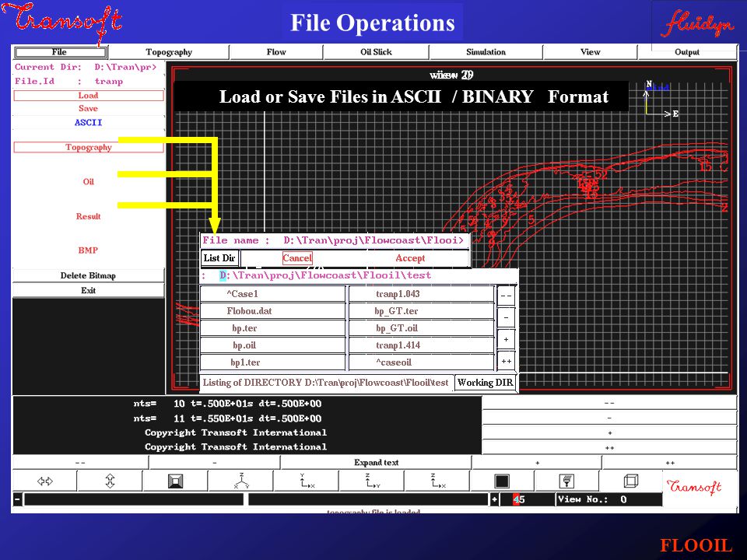This screenshot has height=560, width=747.
Task: Open the Topography menu in the top bar
Action: click(x=169, y=52)
